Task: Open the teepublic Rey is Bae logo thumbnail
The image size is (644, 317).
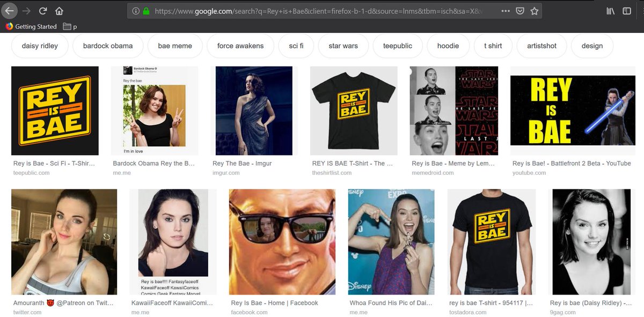Action: coord(55,111)
